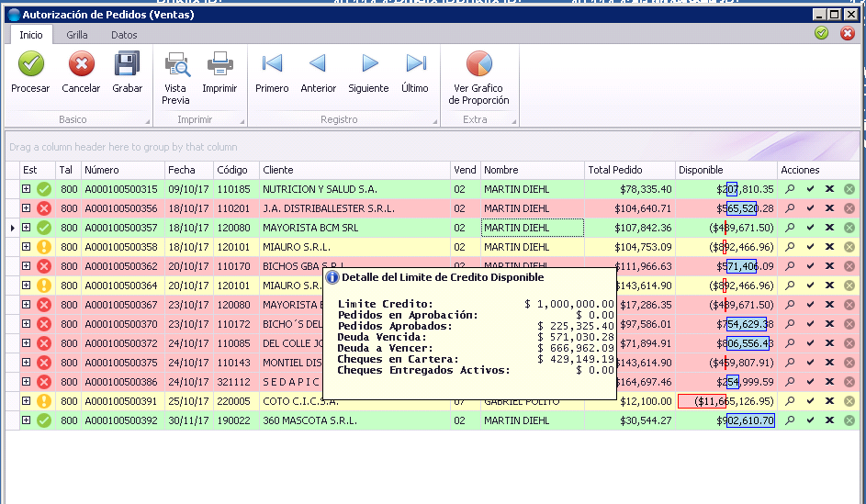Expand the Basico group dialog launcher
The height and width of the screenshot is (504, 866).
(148, 121)
